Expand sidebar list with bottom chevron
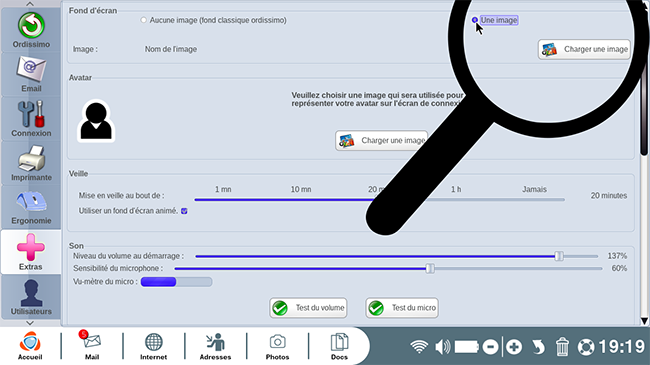The image size is (650, 365). pos(30,323)
